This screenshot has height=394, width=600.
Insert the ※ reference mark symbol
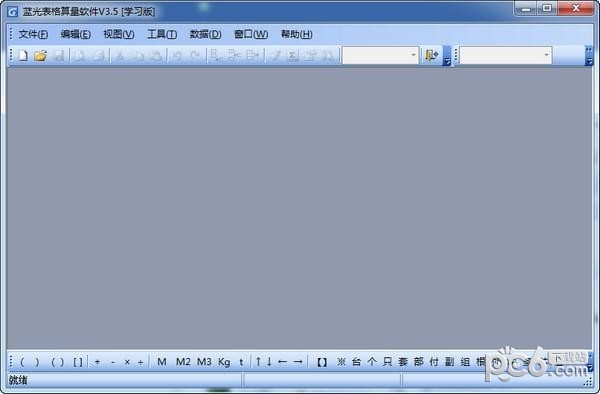(341, 361)
